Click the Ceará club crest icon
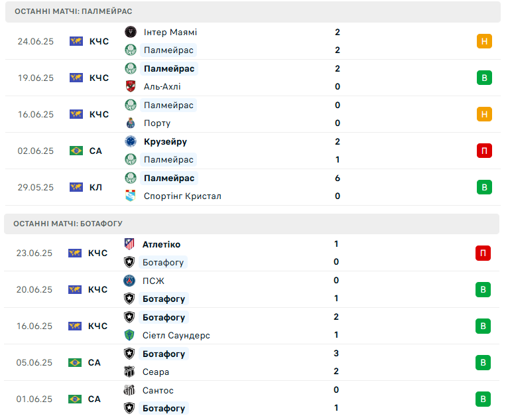The image size is (508, 420). coord(129,372)
